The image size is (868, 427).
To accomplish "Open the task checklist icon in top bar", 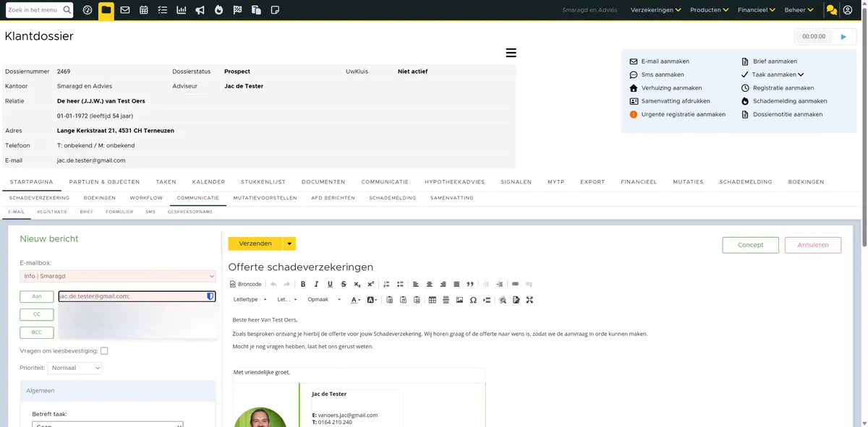I will click(x=163, y=10).
